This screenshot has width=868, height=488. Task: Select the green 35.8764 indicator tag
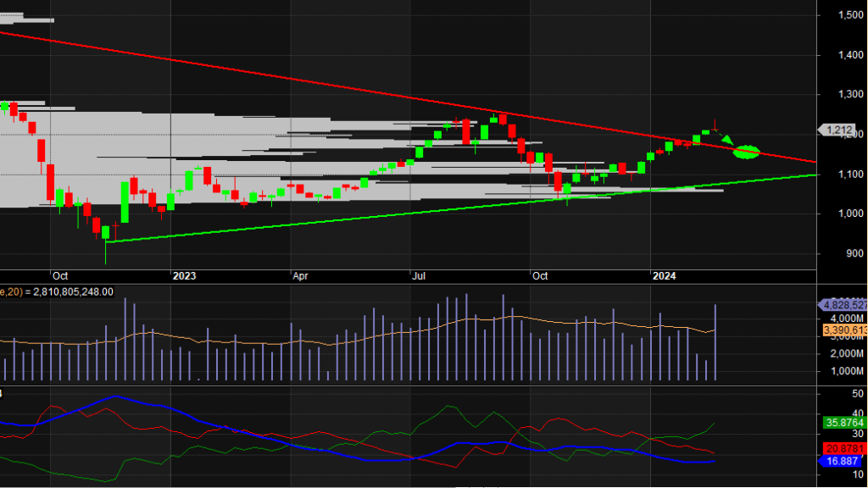pos(843,422)
